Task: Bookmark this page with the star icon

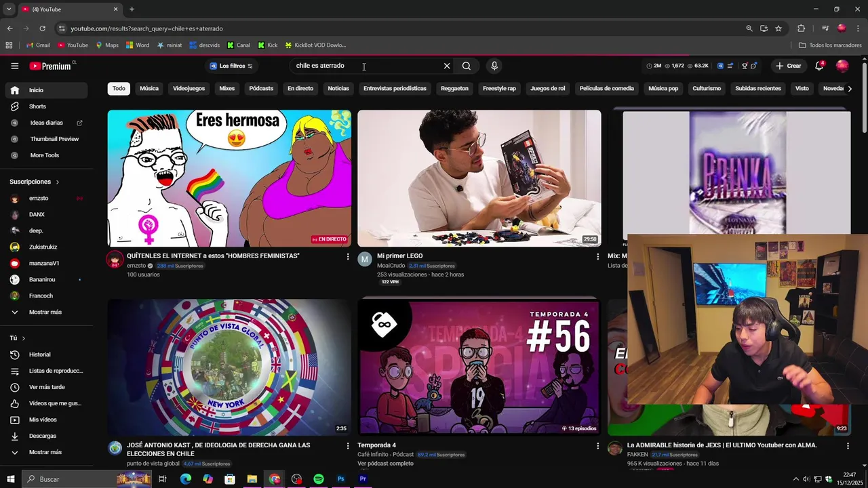Action: 778,28
